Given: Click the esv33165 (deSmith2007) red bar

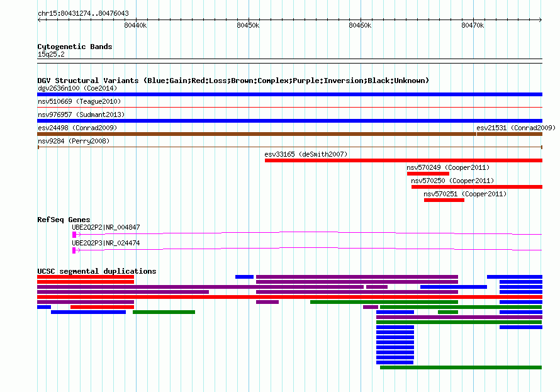Looking at the screenshot, I should 403,160.
